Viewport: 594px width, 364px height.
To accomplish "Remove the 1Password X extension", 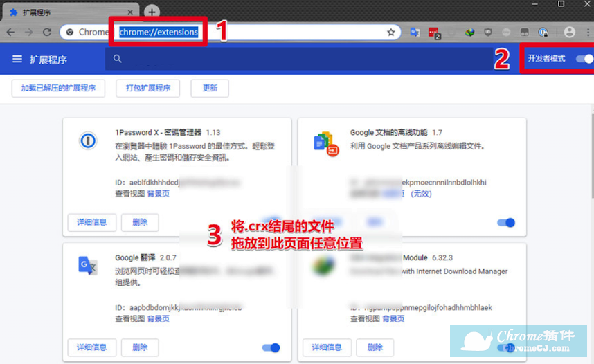I will [140, 222].
